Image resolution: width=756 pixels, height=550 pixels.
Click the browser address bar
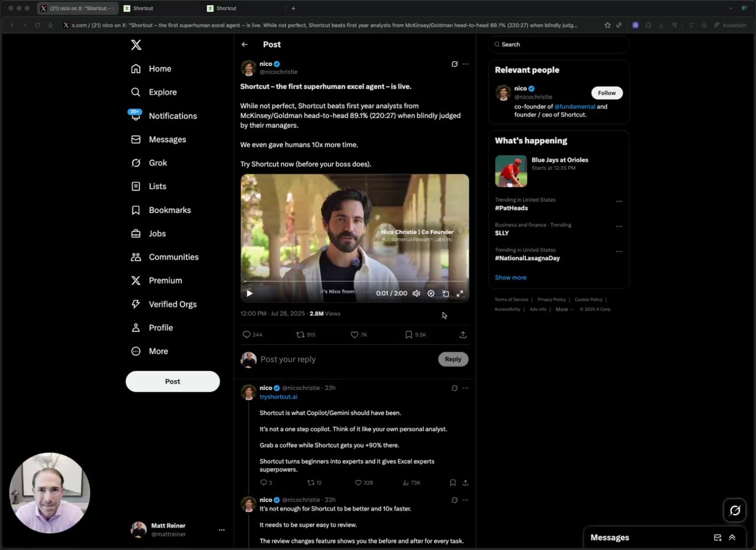330,25
